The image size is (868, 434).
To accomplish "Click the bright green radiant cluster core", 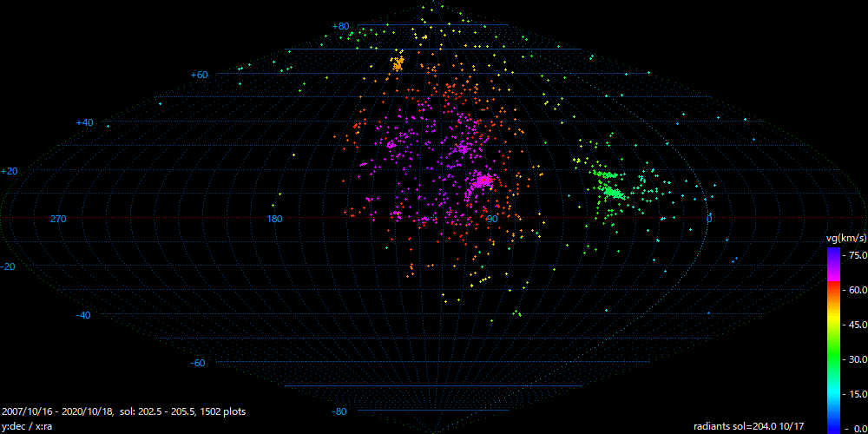I will tap(611, 192).
